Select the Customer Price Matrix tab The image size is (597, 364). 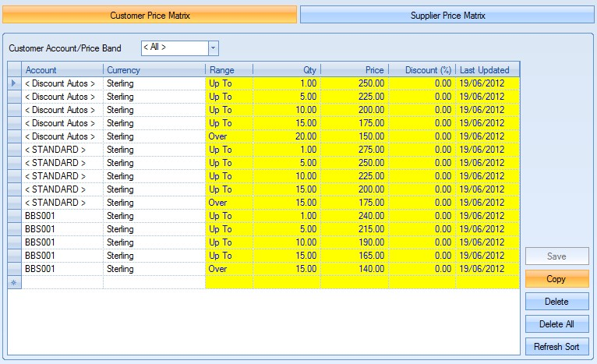point(150,15)
